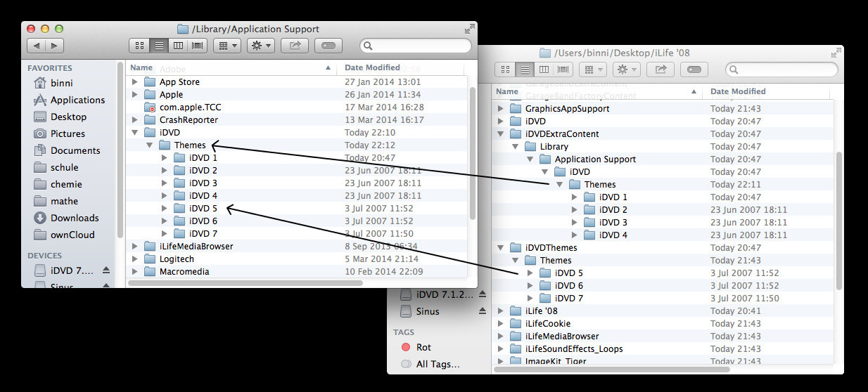The image size is (868, 392).
Task: Open Downloads in Favorites sidebar
Action: click(x=66, y=218)
